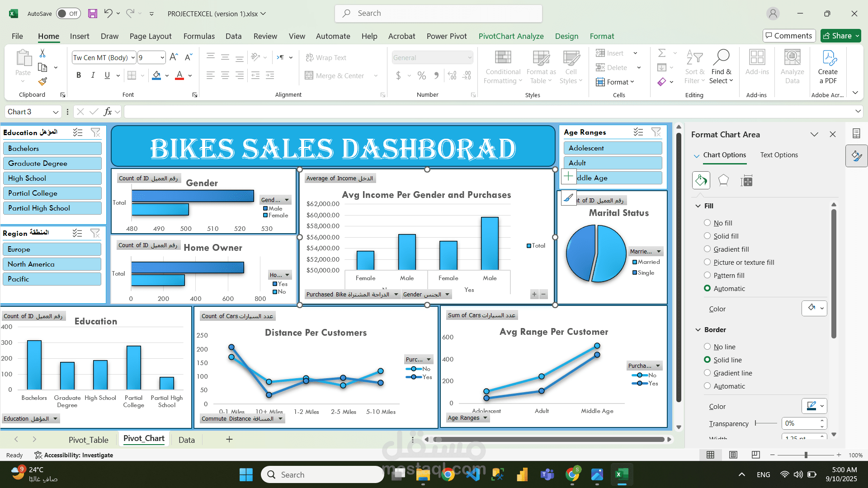Toggle AutoSave switch

68,14
